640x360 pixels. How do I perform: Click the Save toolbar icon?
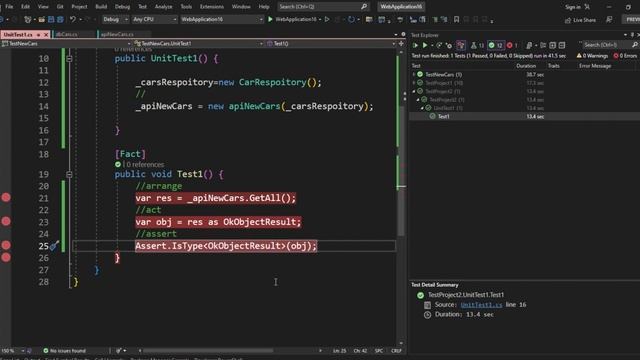click(x=51, y=19)
